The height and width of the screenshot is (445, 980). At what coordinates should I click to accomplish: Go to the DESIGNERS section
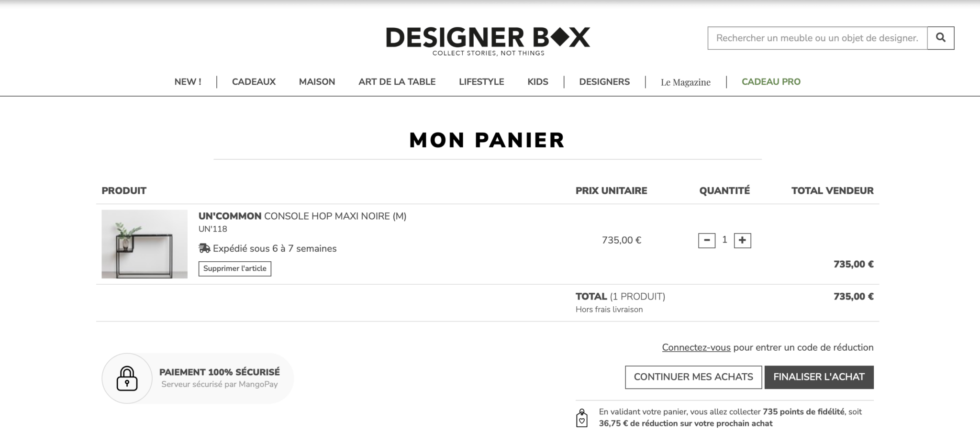[604, 82]
